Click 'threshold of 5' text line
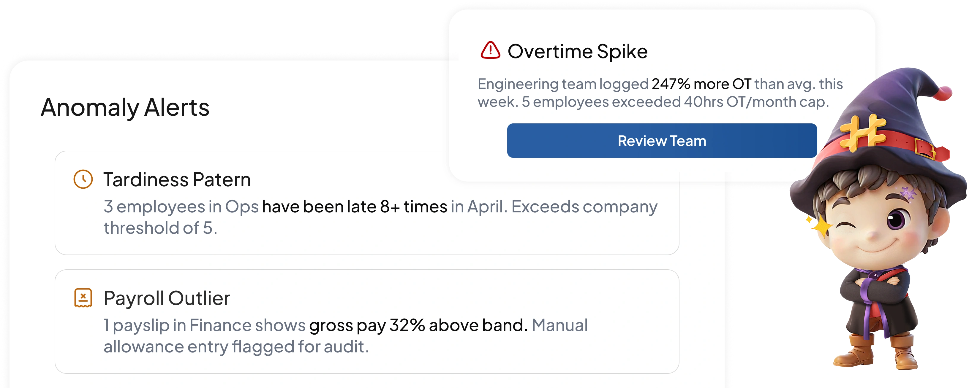 coord(160,228)
